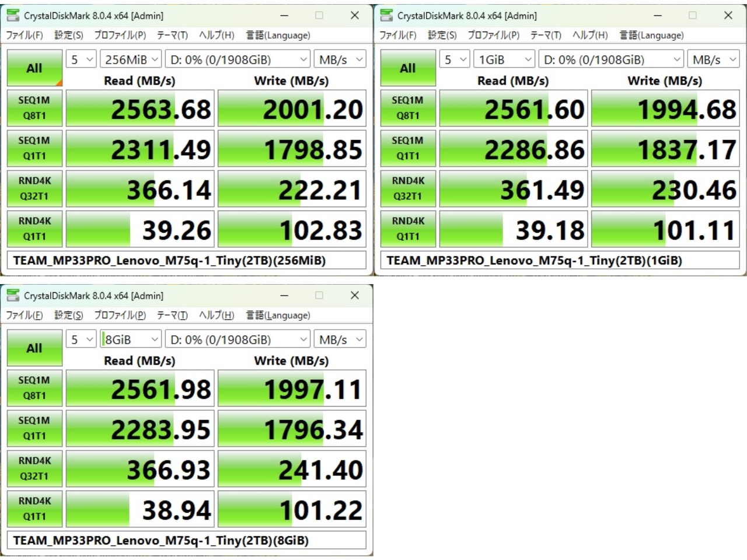
Task: Open プロファイル(P) menu in the 256MiB window
Action: (120, 35)
